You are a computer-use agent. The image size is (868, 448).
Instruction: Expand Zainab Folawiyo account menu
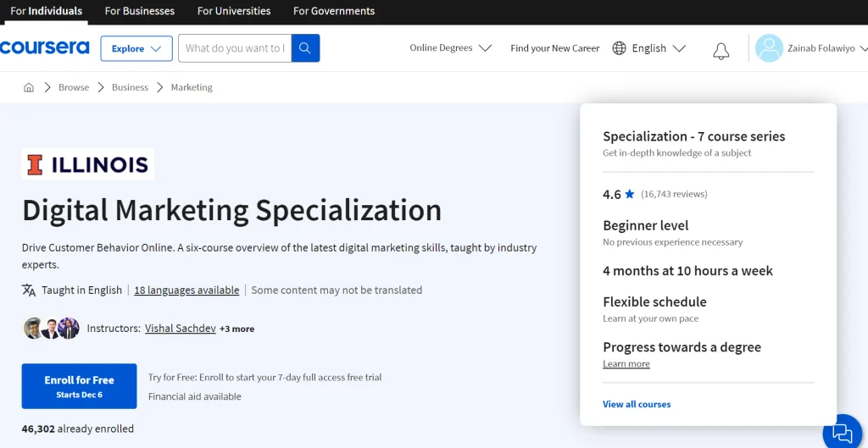click(827, 48)
